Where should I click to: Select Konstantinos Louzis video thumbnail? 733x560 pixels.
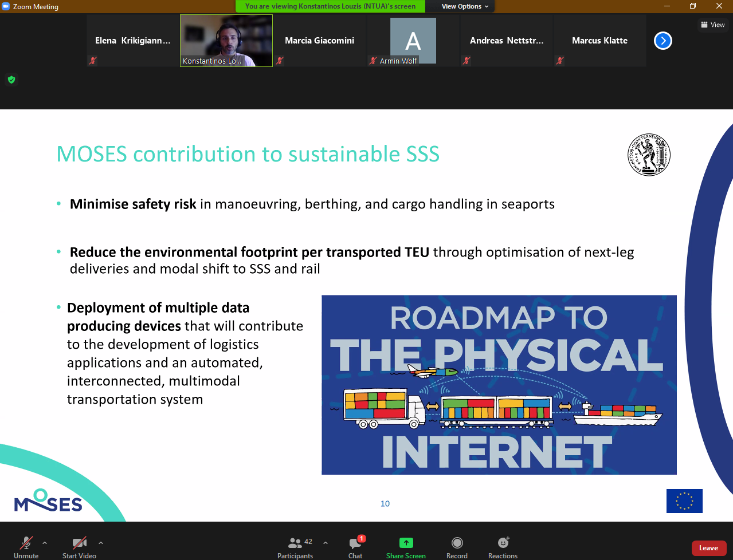click(226, 41)
